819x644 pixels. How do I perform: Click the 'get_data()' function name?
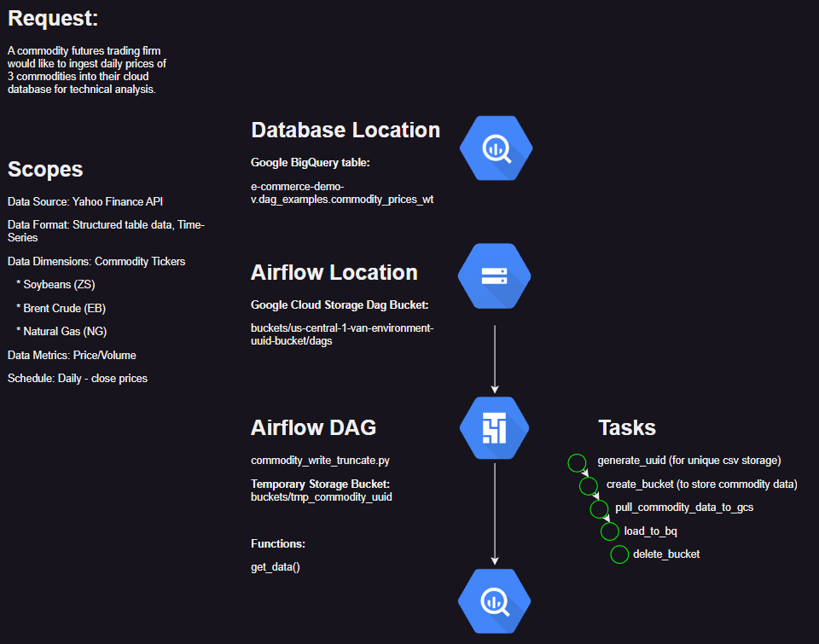tap(276, 566)
